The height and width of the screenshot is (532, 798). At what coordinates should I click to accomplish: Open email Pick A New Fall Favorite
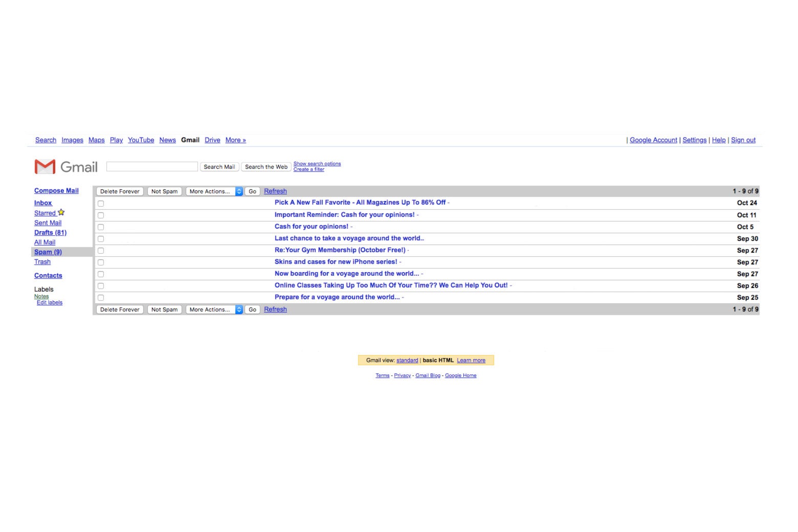[x=360, y=203]
